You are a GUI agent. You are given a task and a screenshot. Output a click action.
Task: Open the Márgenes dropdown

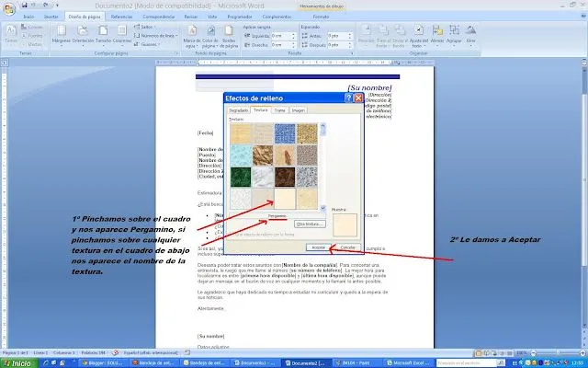pos(62,37)
